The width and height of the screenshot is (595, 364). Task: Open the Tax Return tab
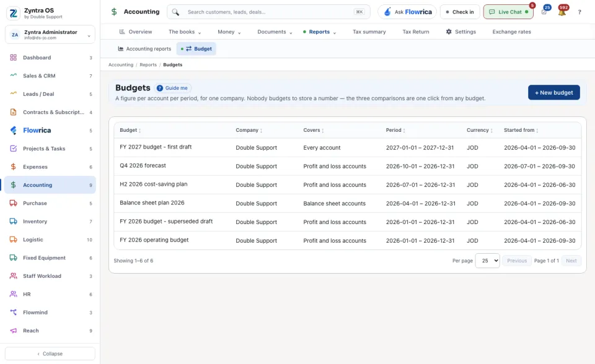[x=416, y=32]
